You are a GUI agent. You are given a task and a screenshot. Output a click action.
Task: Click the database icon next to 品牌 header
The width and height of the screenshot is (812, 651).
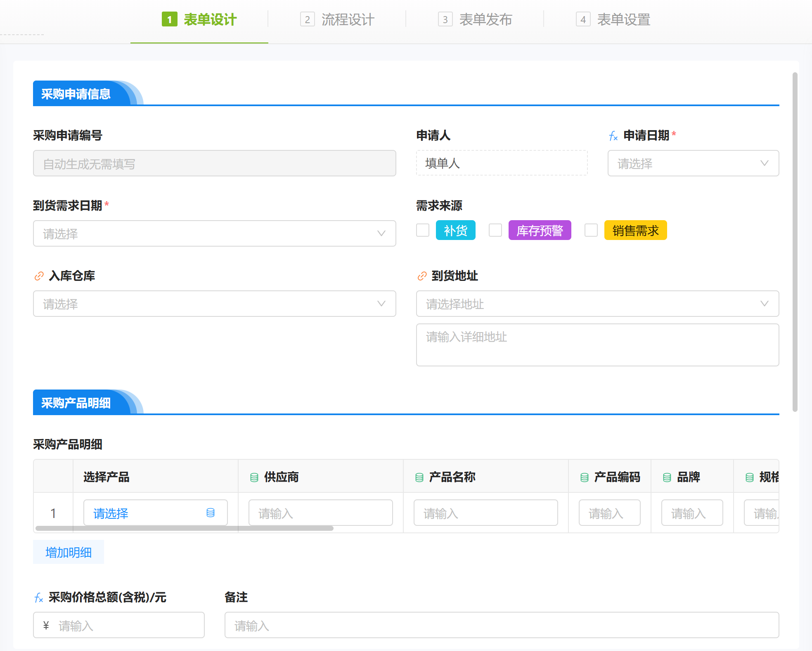point(667,478)
